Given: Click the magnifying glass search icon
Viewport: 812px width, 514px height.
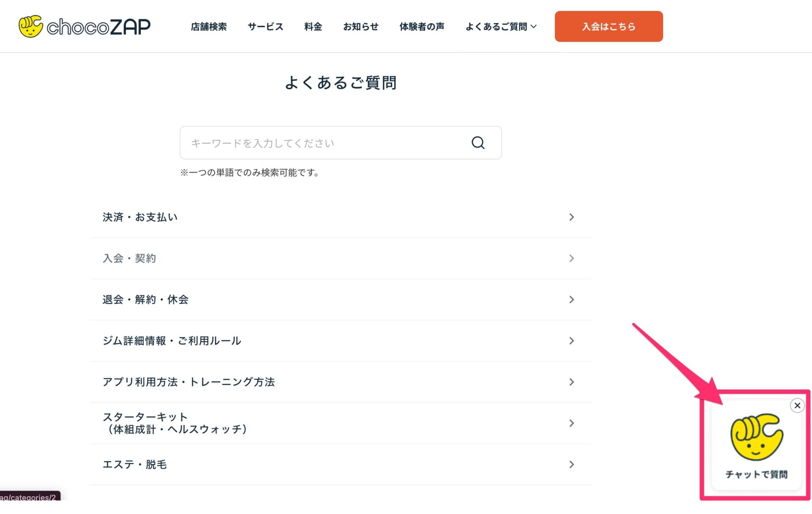Looking at the screenshot, I should 478,143.
